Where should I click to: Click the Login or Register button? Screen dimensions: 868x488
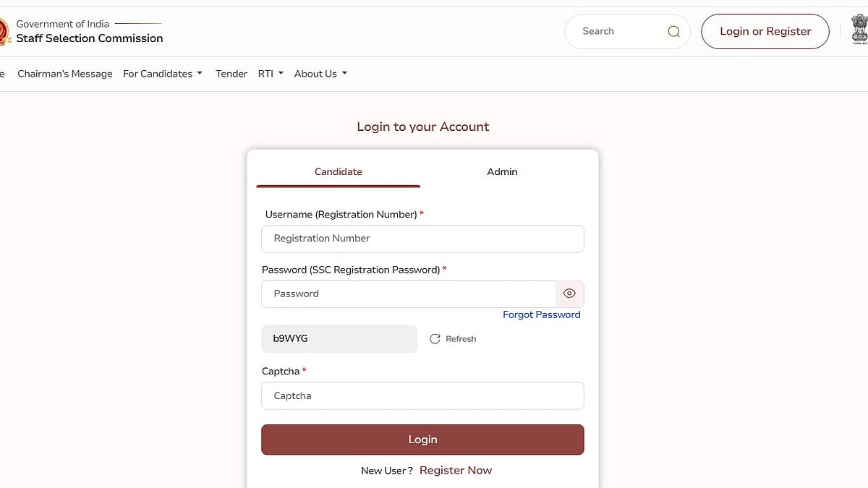coord(765,31)
